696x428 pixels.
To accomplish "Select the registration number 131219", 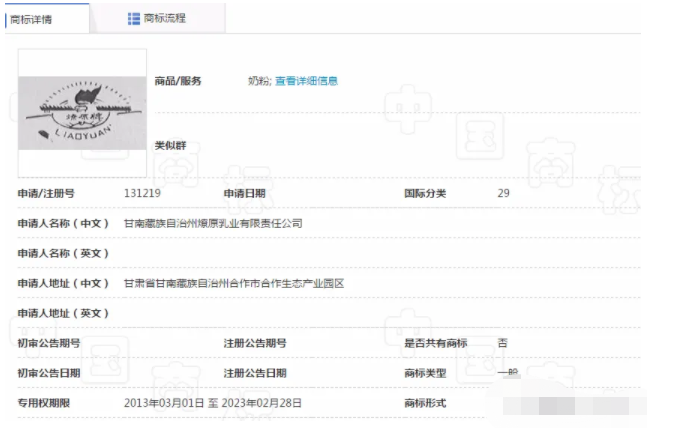I will 142,193.
